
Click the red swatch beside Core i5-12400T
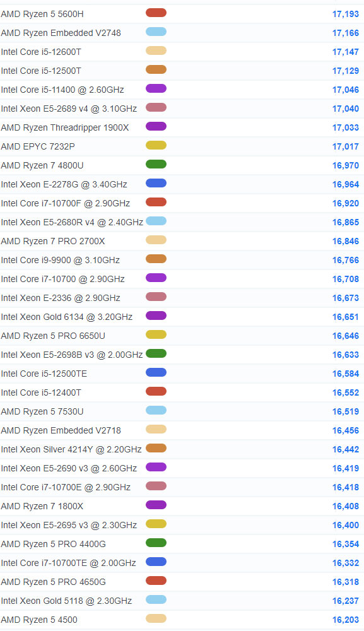pos(156,391)
